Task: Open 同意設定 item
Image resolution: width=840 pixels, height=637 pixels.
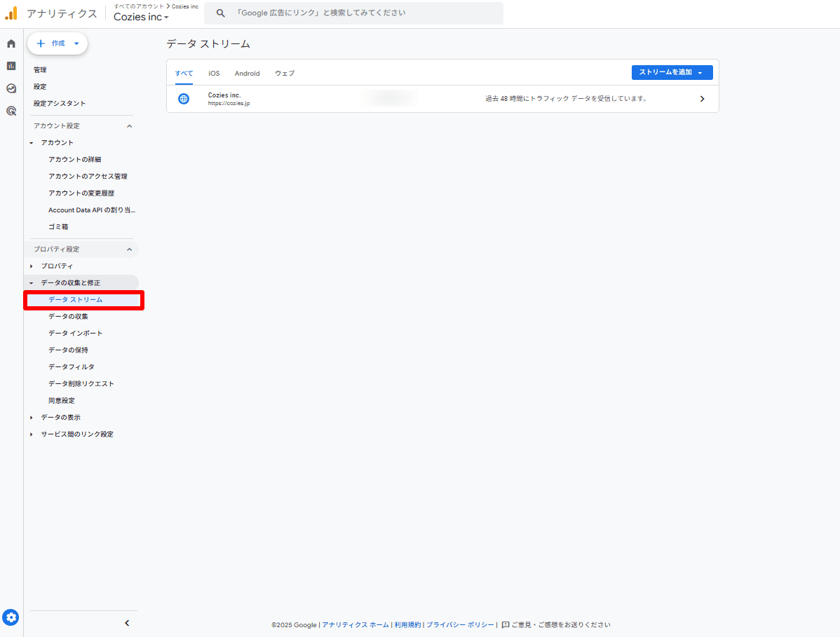Action: [x=62, y=400]
